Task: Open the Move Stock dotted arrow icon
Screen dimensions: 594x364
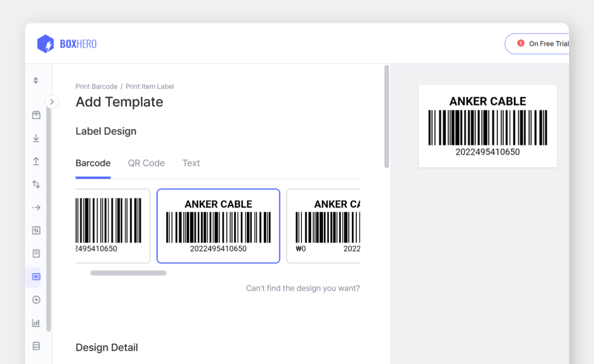Action: tap(36, 207)
